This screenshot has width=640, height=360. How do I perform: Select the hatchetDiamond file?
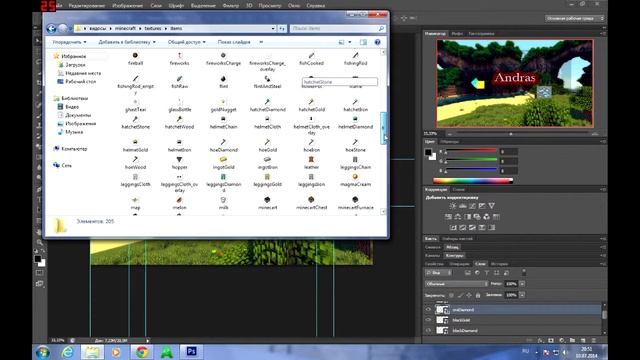tap(267, 105)
